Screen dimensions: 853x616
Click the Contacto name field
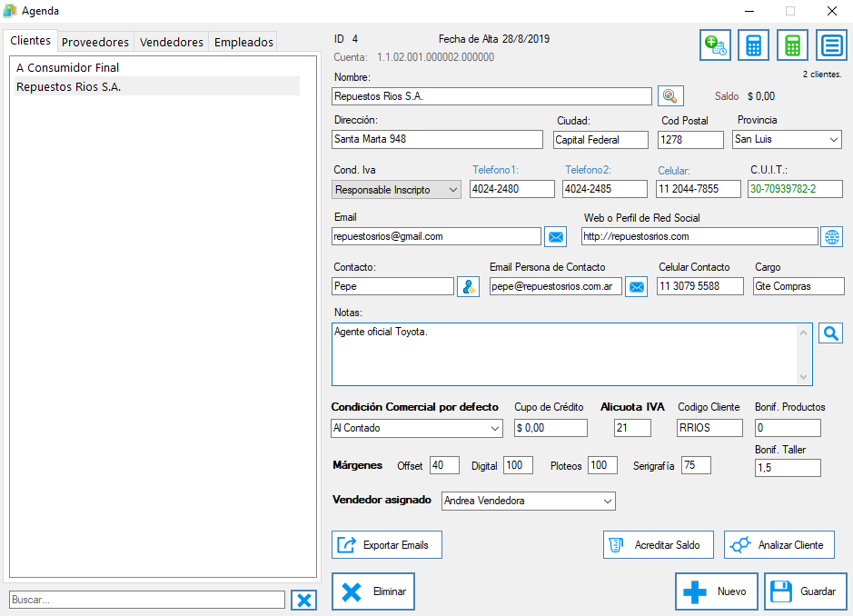point(392,286)
